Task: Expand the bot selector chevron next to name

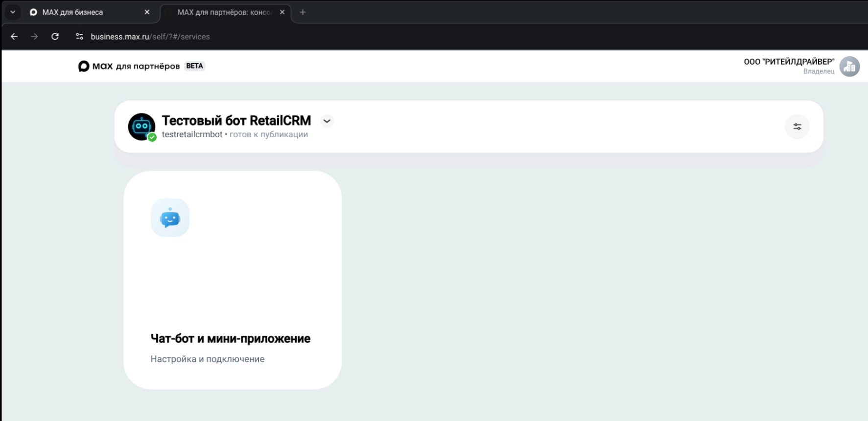Action: (x=327, y=121)
